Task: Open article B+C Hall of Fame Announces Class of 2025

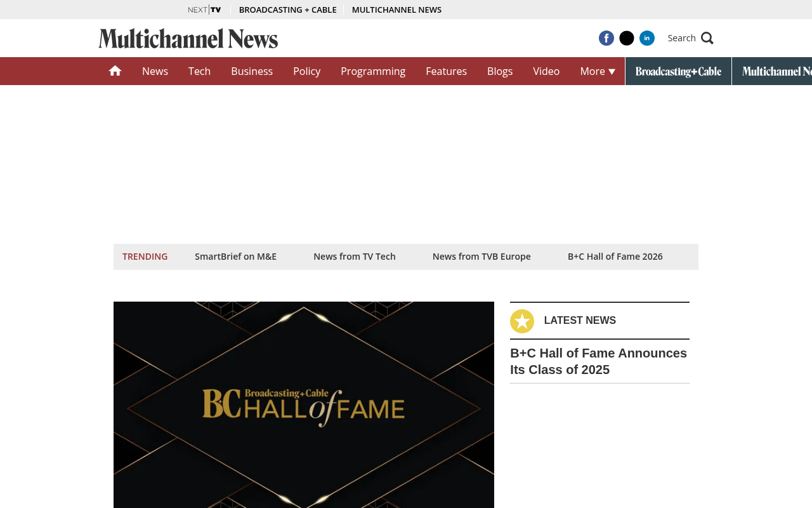Action: tap(599, 361)
